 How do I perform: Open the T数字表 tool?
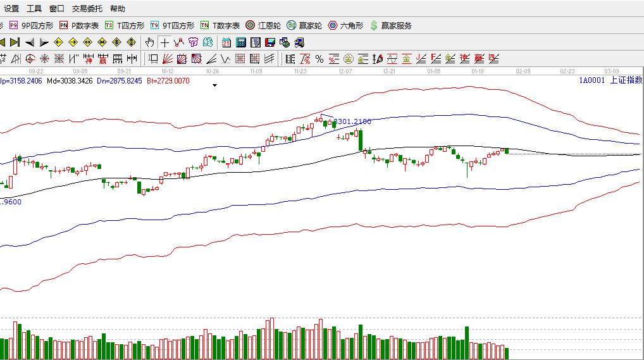(x=220, y=25)
